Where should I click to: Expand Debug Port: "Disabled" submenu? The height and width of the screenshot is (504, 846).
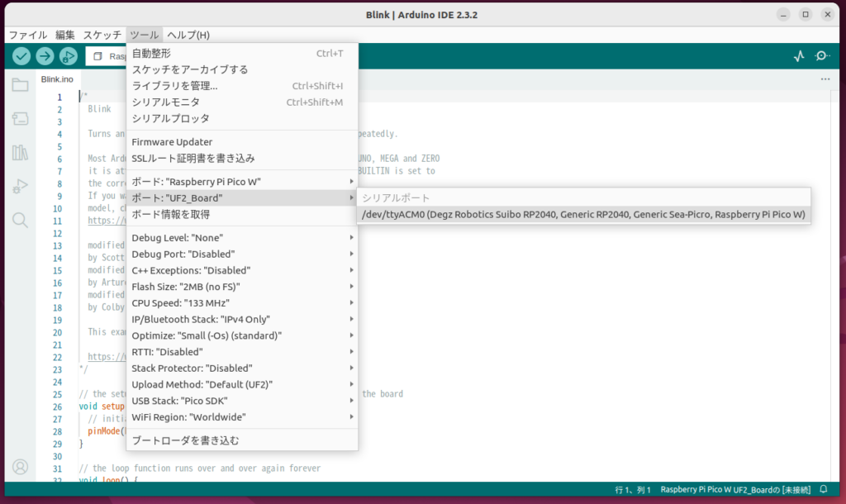point(242,254)
